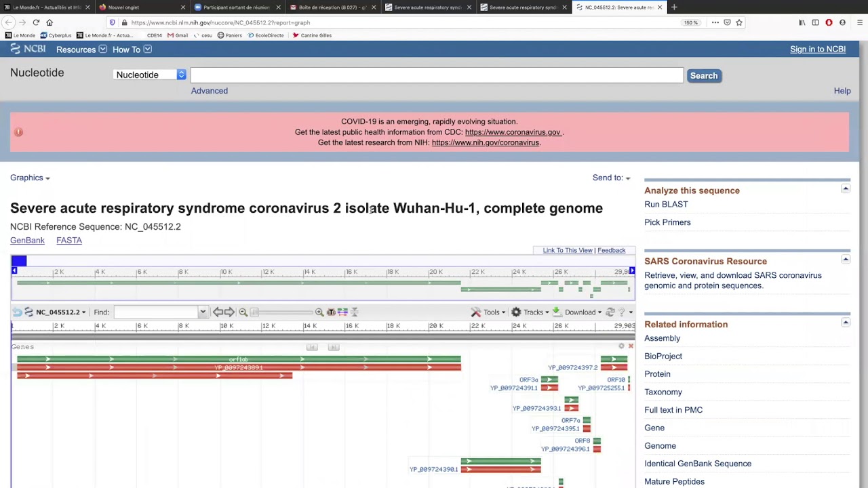The width and height of the screenshot is (868, 488).
Task: Click Pick Primers link
Action: (x=667, y=222)
